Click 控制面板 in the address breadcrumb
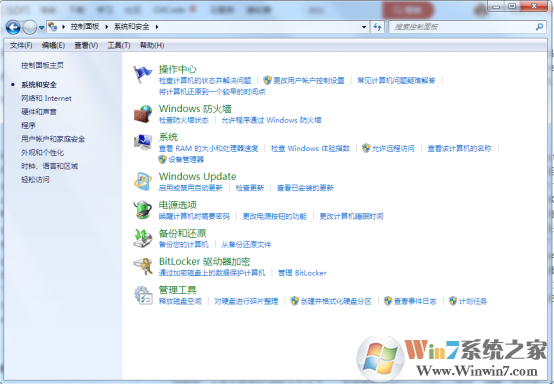 point(85,26)
